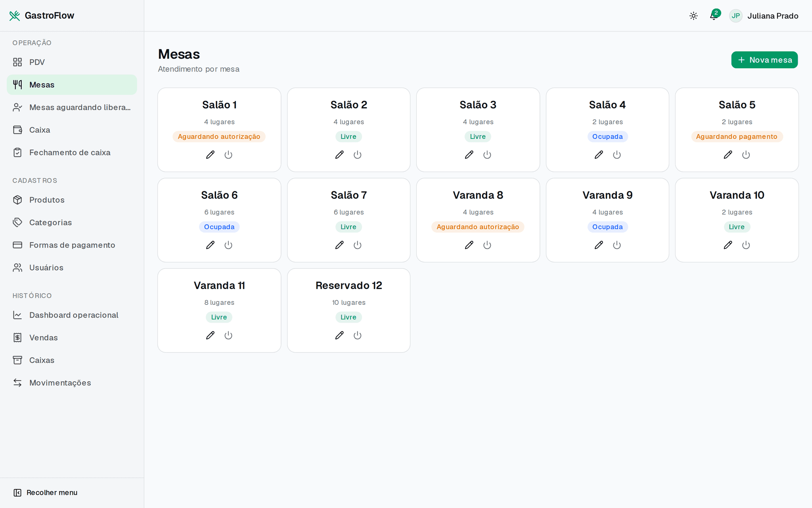Toggle power button on Salão 1
This screenshot has height=508, width=812.
click(228, 155)
